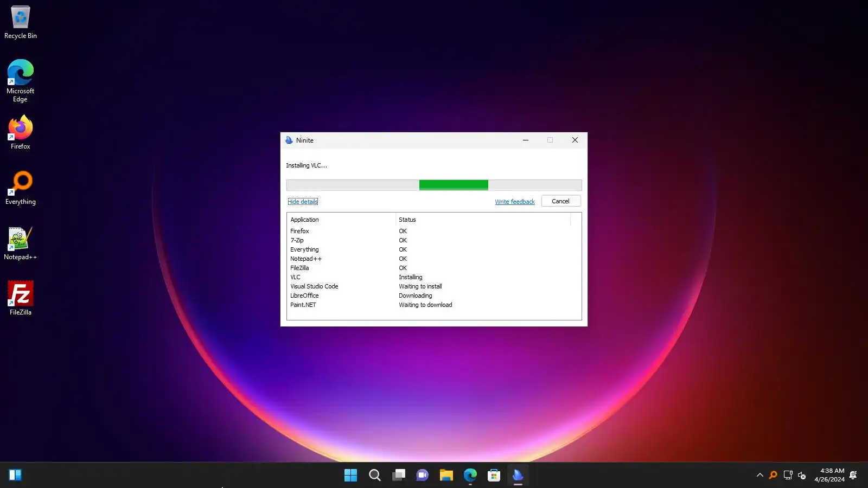This screenshot has height=488, width=868.
Task: Select the FileZilla desktop shortcut
Action: (x=21, y=298)
